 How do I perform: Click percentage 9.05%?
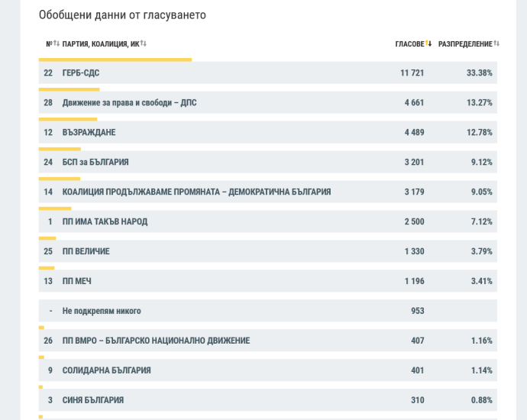(x=482, y=192)
